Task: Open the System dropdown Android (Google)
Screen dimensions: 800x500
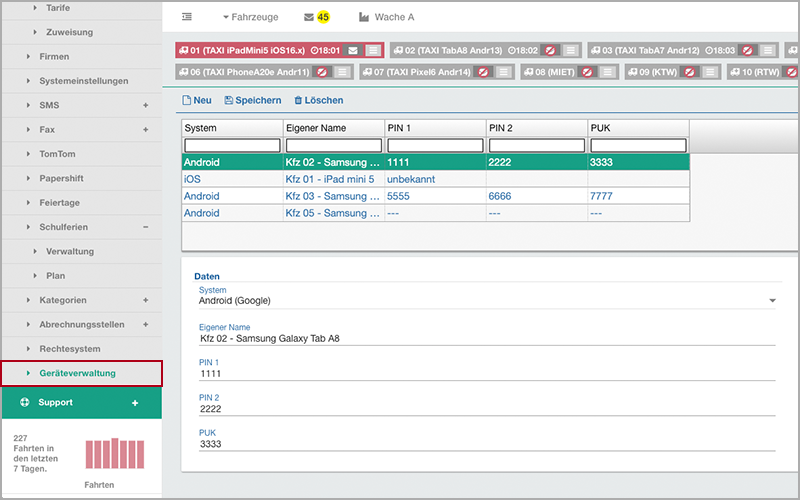Action: 487,300
